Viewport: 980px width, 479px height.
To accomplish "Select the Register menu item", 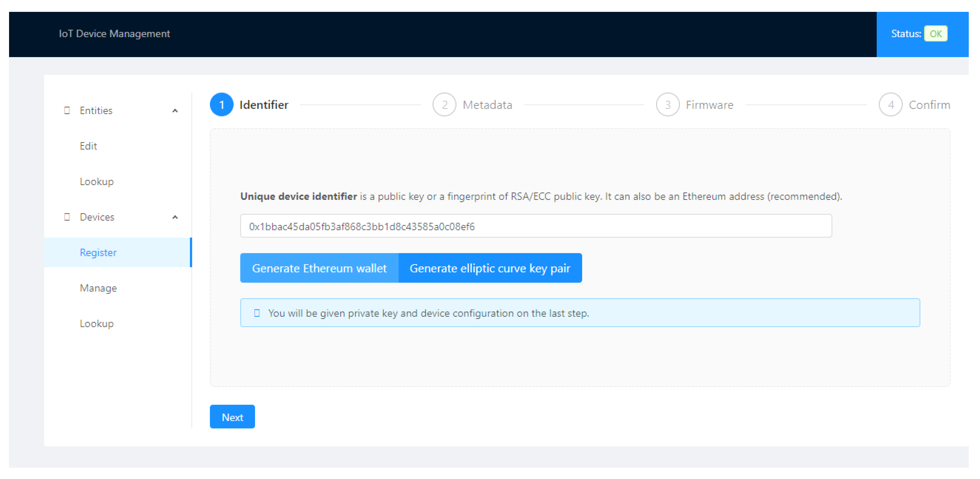I will click(x=98, y=252).
